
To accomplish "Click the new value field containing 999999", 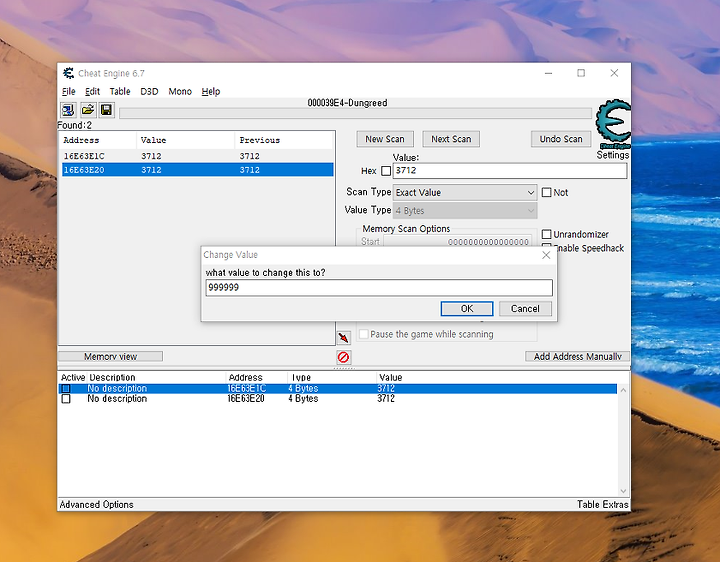I will coord(379,288).
